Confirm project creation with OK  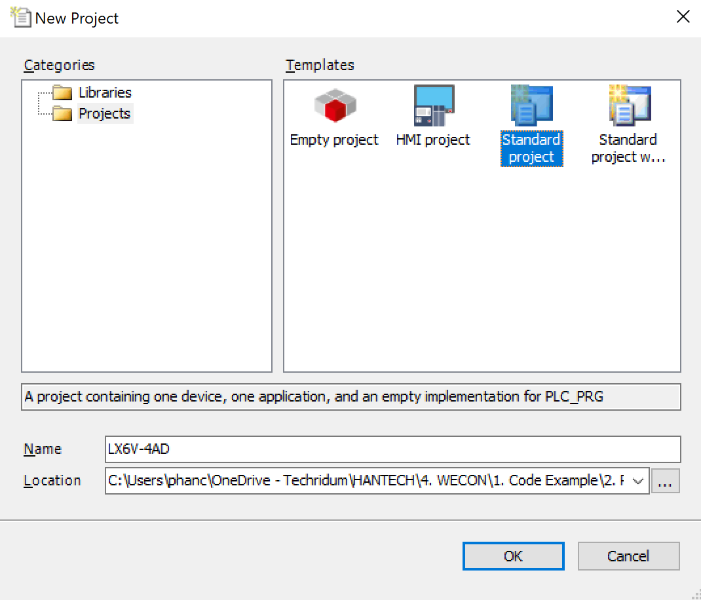click(x=512, y=556)
